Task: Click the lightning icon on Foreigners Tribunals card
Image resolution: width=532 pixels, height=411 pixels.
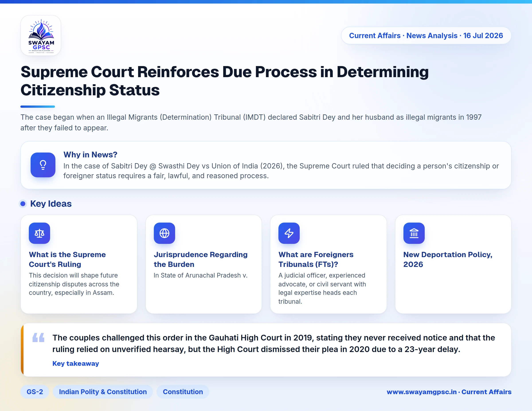Action: click(x=289, y=233)
